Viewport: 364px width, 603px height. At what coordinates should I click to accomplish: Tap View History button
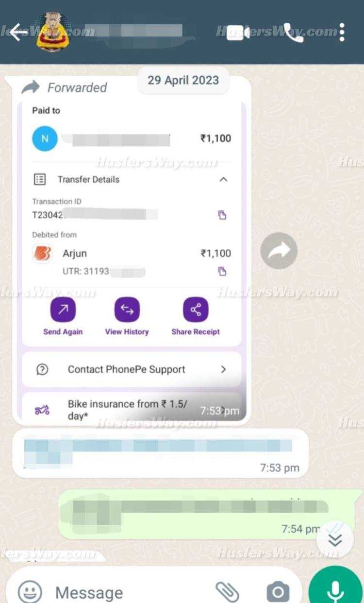point(127,317)
